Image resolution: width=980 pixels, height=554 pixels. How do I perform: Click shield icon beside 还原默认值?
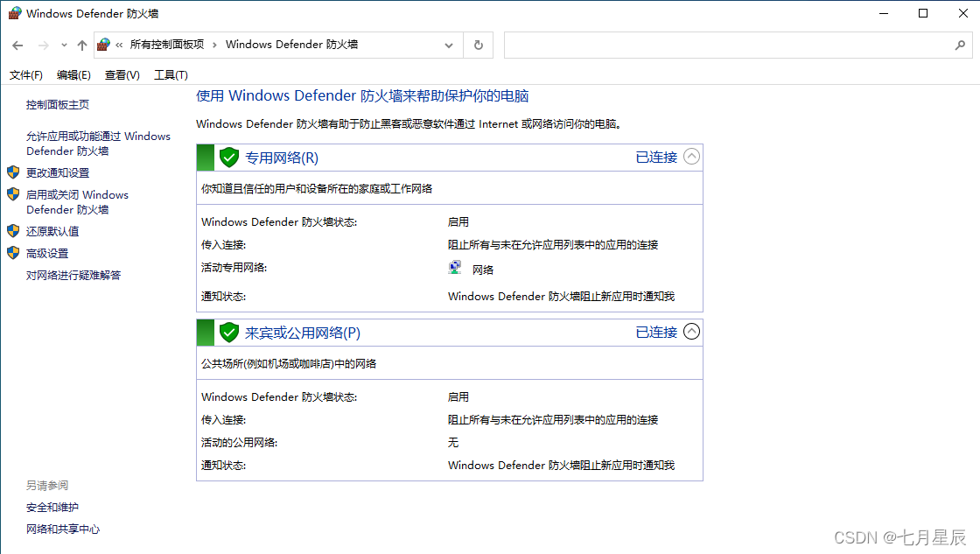click(13, 231)
